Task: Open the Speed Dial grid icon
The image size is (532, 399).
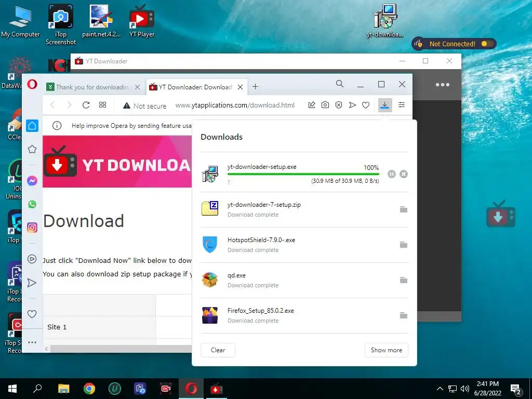Action: [x=102, y=105]
